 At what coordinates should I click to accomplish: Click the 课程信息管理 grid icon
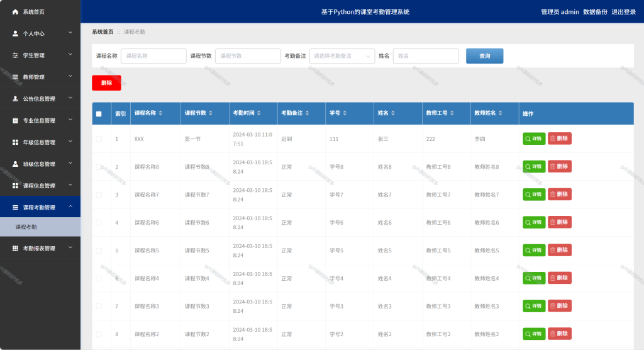(15, 186)
